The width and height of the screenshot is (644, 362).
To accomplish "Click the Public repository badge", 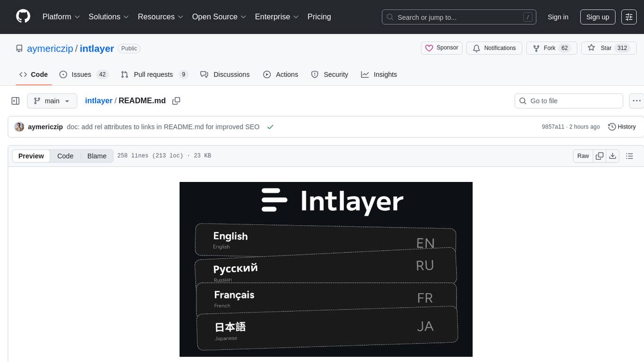I will click(129, 48).
